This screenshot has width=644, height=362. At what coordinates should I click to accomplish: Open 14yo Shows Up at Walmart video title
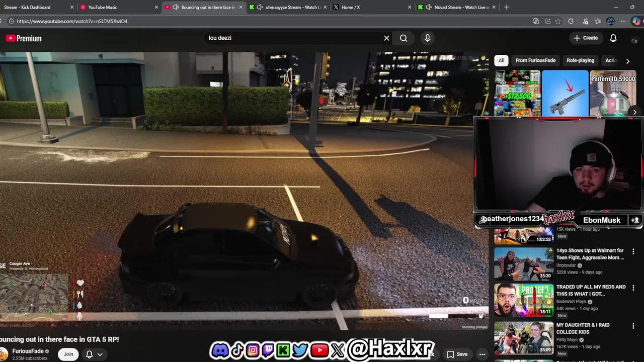point(590,254)
